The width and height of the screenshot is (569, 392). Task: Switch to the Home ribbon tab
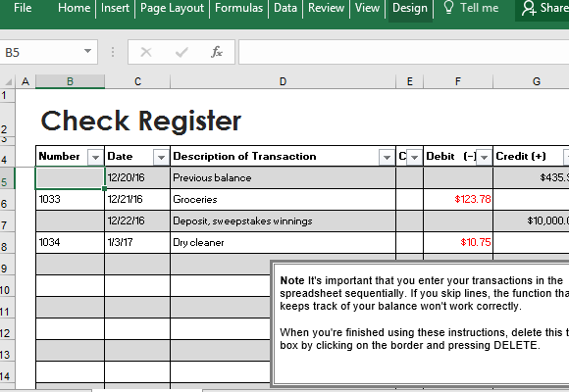click(x=74, y=8)
